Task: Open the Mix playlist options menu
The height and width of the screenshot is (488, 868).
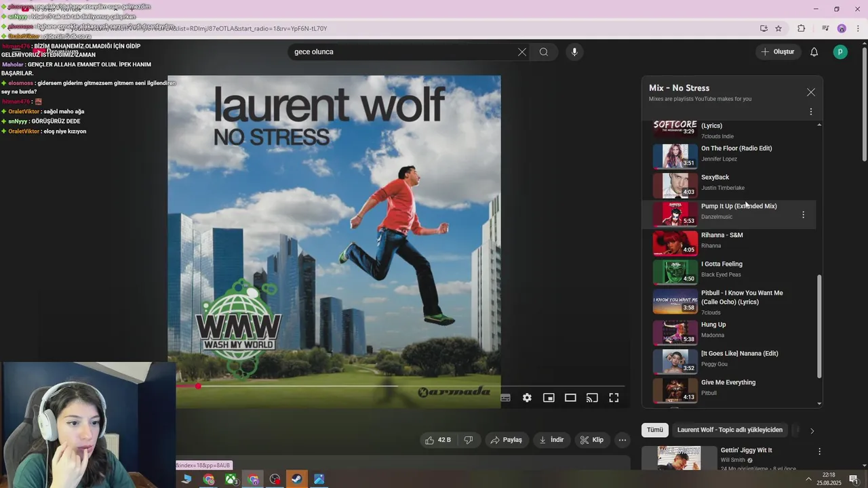Action: click(x=810, y=112)
